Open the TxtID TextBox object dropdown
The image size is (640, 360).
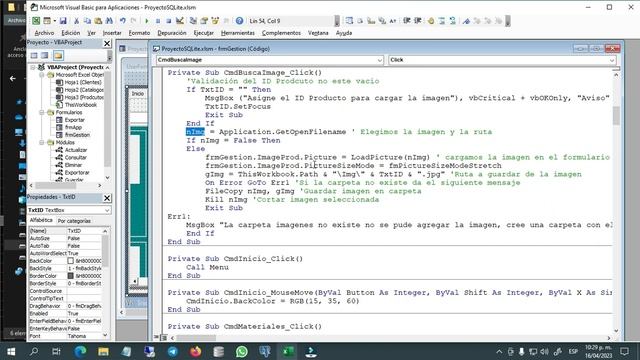pos(107,210)
